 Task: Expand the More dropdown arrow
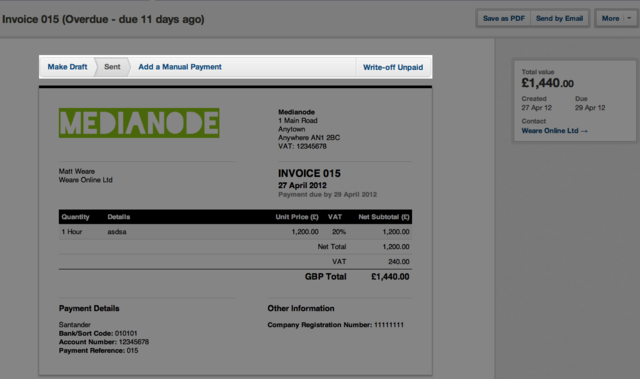[629, 18]
